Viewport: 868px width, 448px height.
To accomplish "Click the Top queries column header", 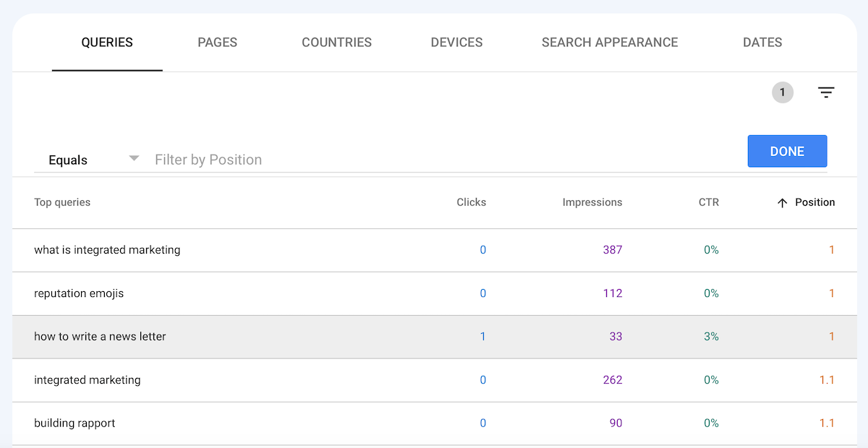I will click(x=62, y=202).
